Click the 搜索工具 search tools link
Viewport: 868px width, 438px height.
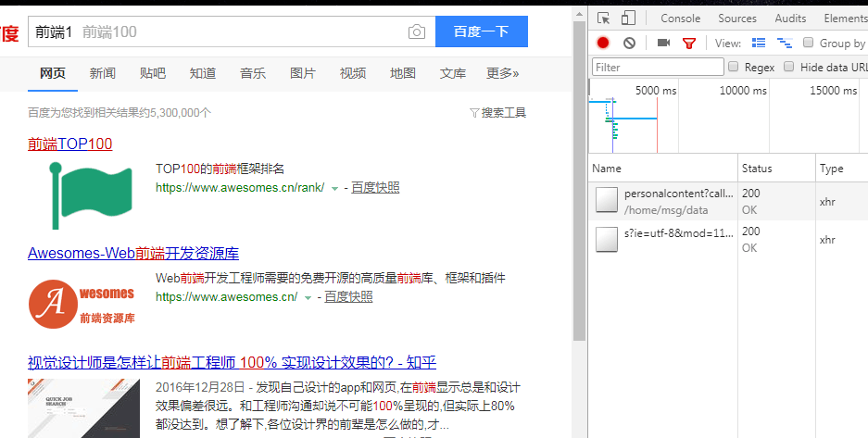pos(504,113)
